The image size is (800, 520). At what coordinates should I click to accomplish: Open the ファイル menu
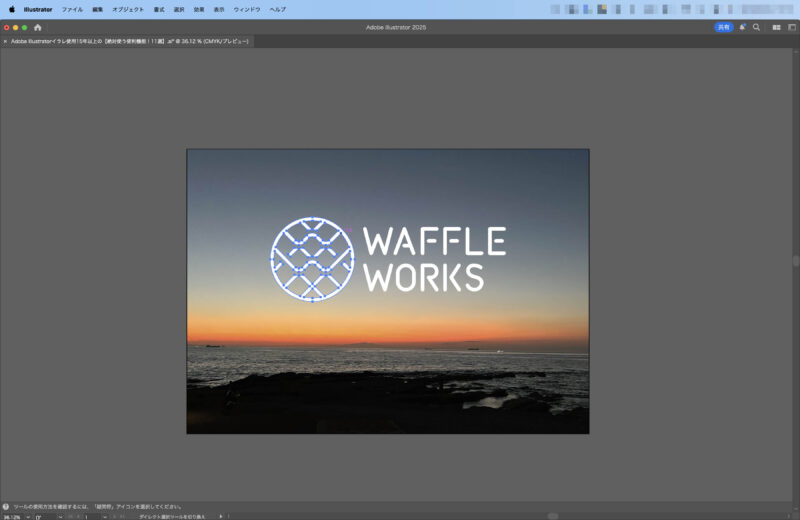(x=72, y=9)
